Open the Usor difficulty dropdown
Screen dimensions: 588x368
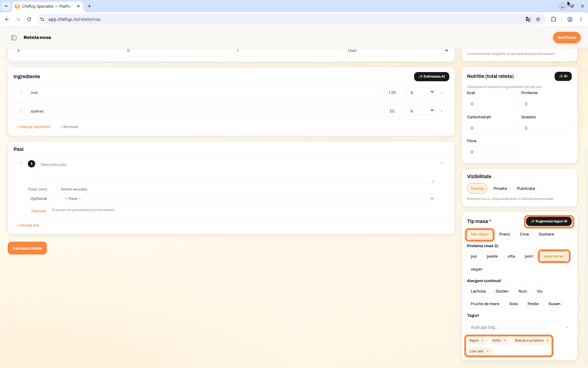(396, 51)
